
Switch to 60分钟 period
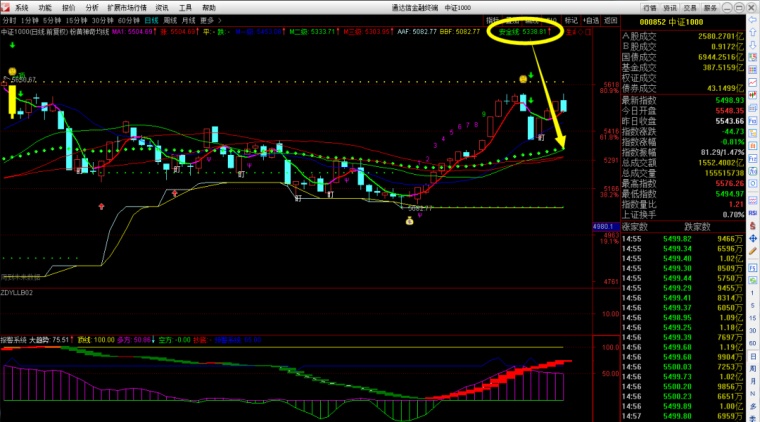pos(128,19)
